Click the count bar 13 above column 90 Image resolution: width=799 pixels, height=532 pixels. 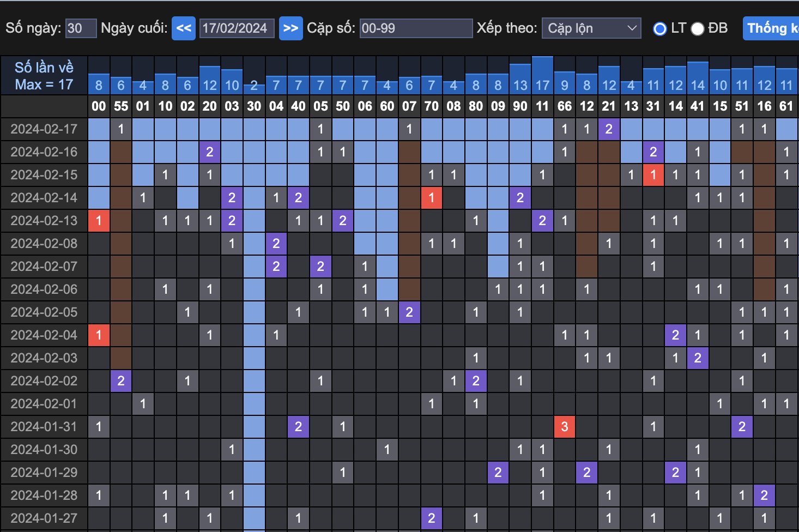[x=520, y=79]
